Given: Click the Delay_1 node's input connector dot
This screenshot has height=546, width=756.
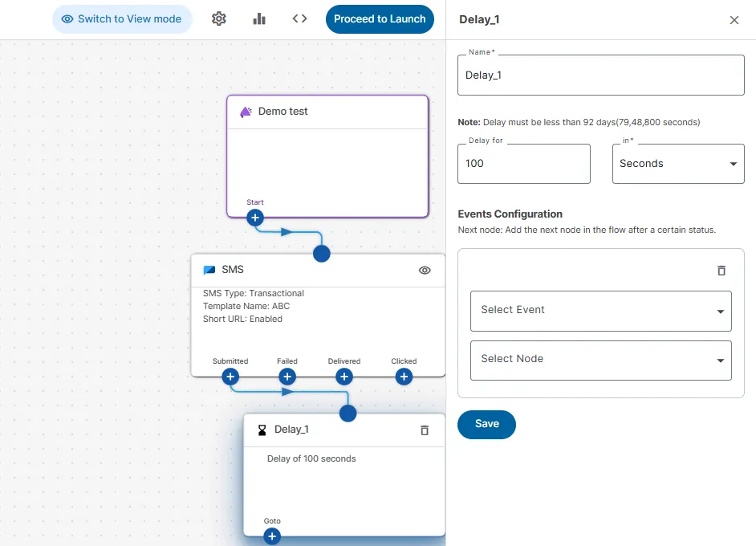Looking at the screenshot, I should click(x=348, y=414).
